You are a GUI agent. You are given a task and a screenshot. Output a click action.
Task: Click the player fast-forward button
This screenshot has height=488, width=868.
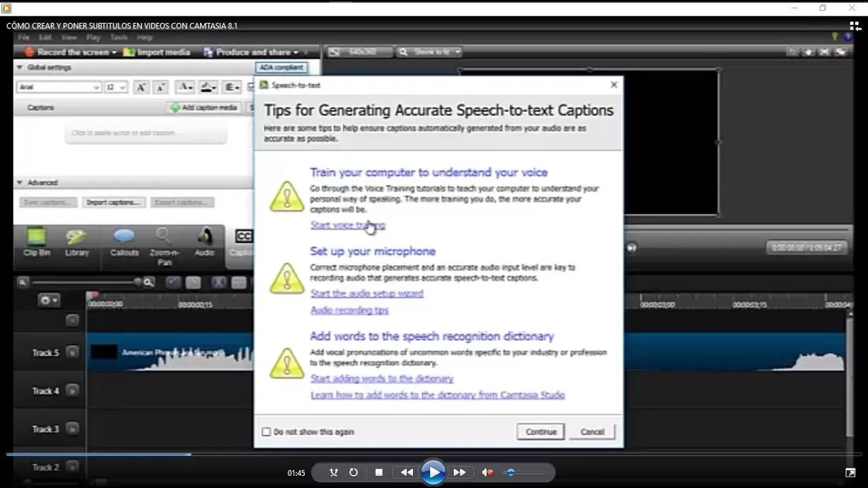click(x=460, y=472)
